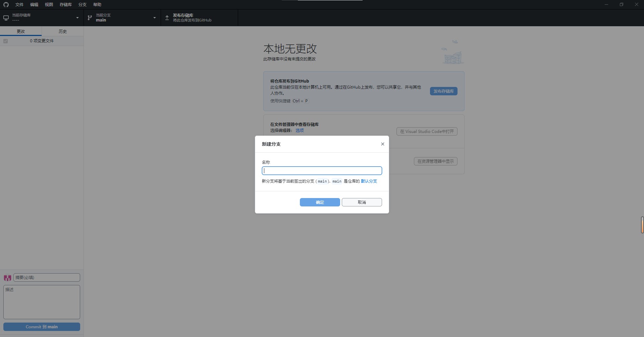The width and height of the screenshot is (644, 337).
Task: Confirm branch creation with 确定 button
Action: pos(320,202)
